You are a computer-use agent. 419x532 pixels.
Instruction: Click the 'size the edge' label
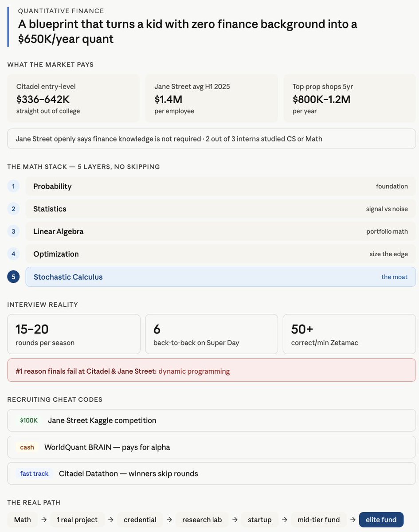coord(389,254)
